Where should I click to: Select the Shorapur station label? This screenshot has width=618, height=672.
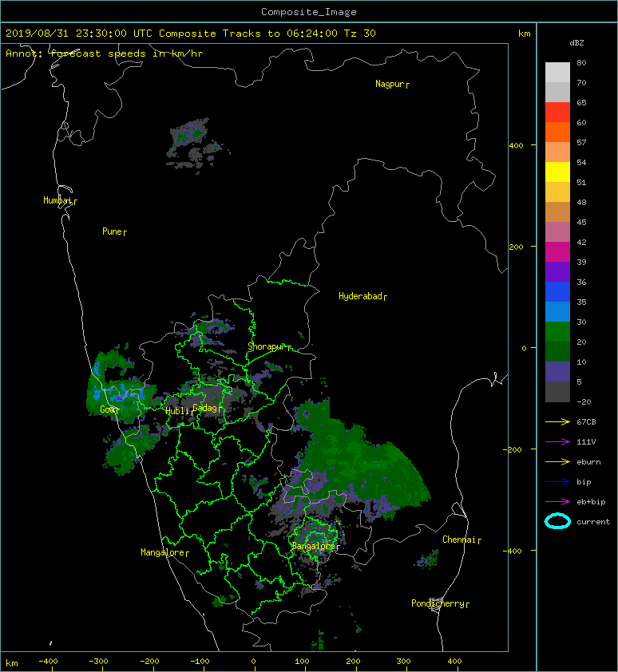[266, 346]
